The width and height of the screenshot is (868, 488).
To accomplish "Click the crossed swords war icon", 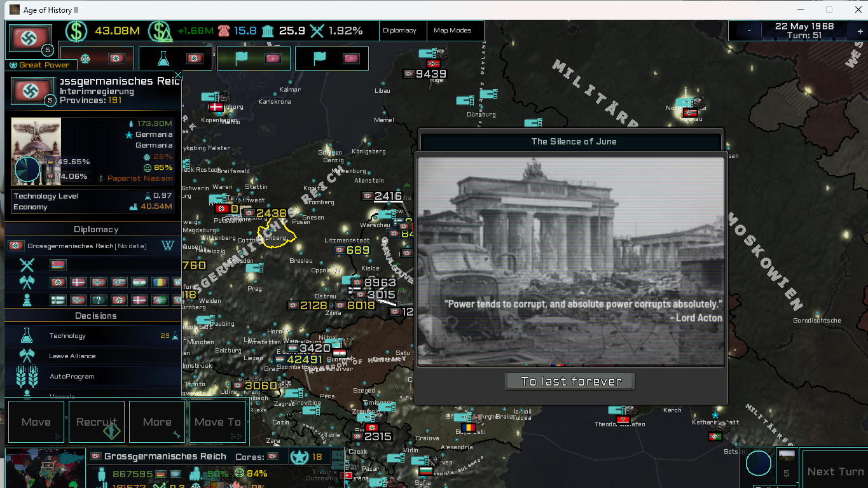I will pyautogui.click(x=26, y=265).
